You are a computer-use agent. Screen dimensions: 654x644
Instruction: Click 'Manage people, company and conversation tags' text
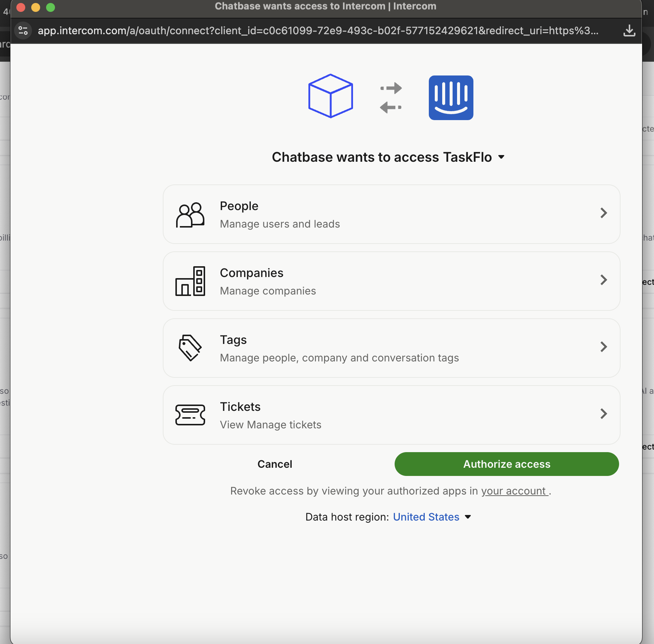tap(339, 358)
